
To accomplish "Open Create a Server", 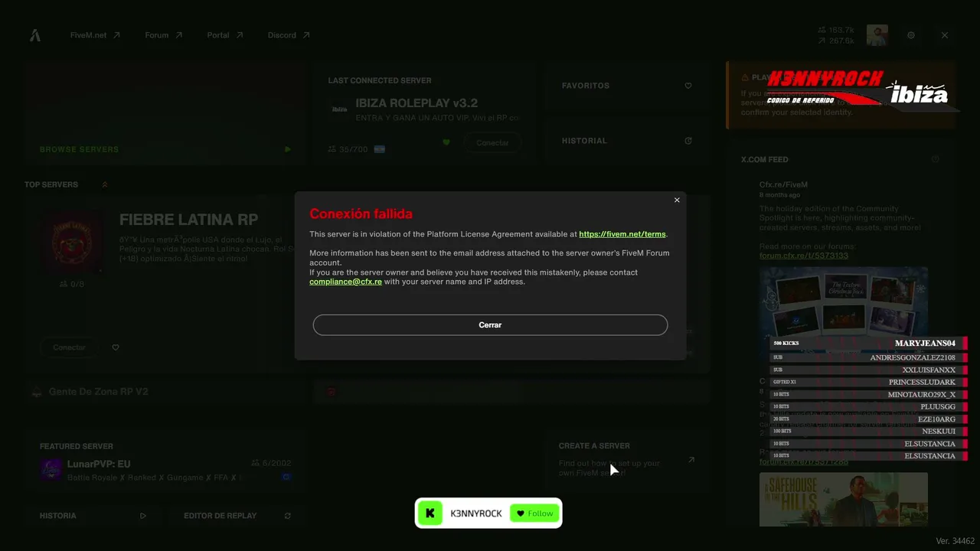I will click(x=627, y=461).
